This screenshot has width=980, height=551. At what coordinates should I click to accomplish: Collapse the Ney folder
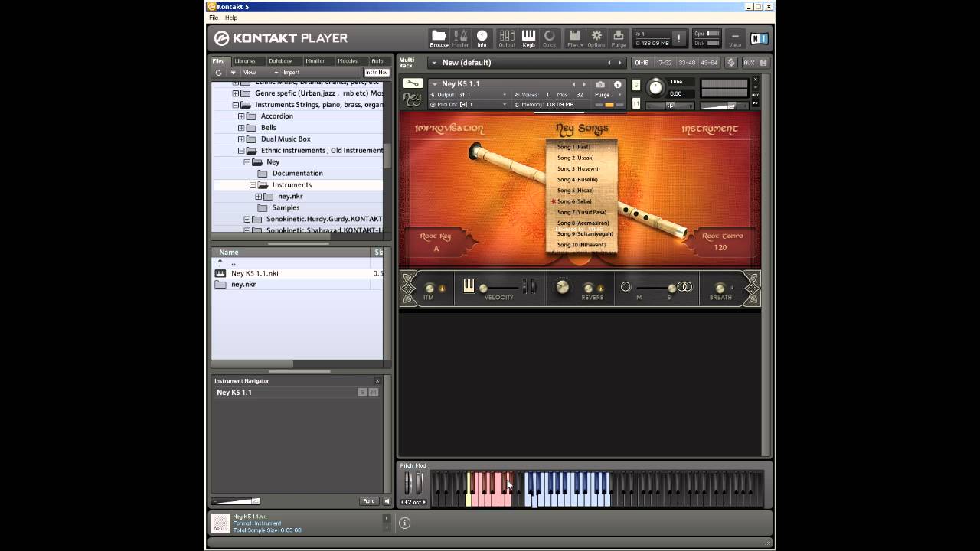(247, 162)
